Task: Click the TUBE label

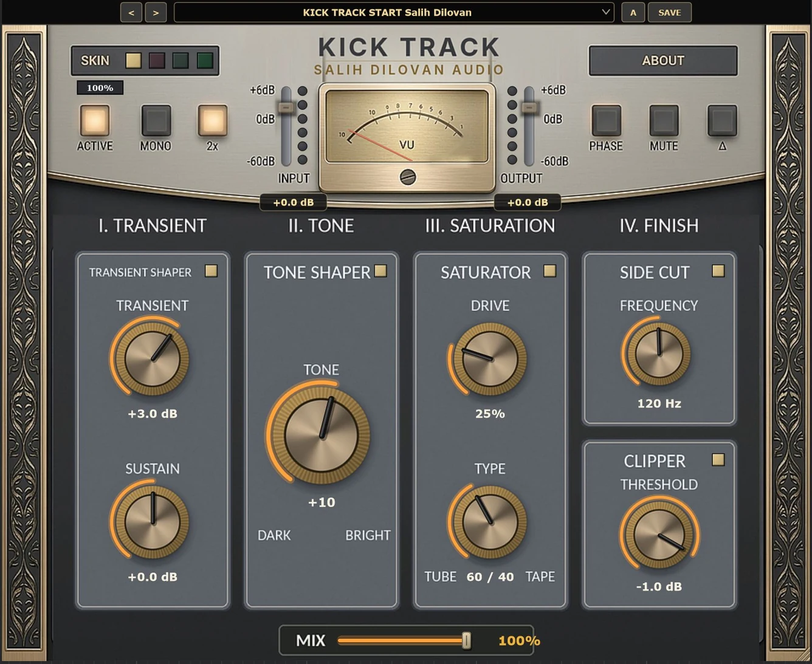Action: coord(440,577)
